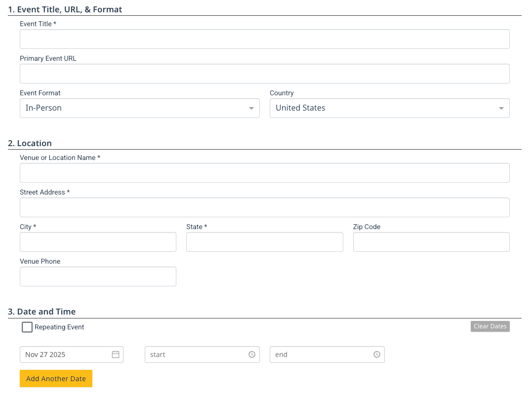Click the Nov 27 2025 date field
This screenshot has width=532, height=395.
click(x=64, y=355)
